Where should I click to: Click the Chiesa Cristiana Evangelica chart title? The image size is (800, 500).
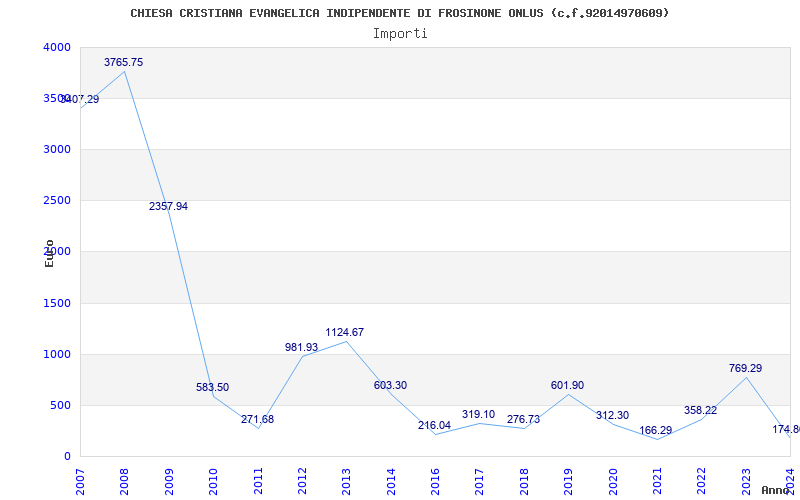point(400,13)
